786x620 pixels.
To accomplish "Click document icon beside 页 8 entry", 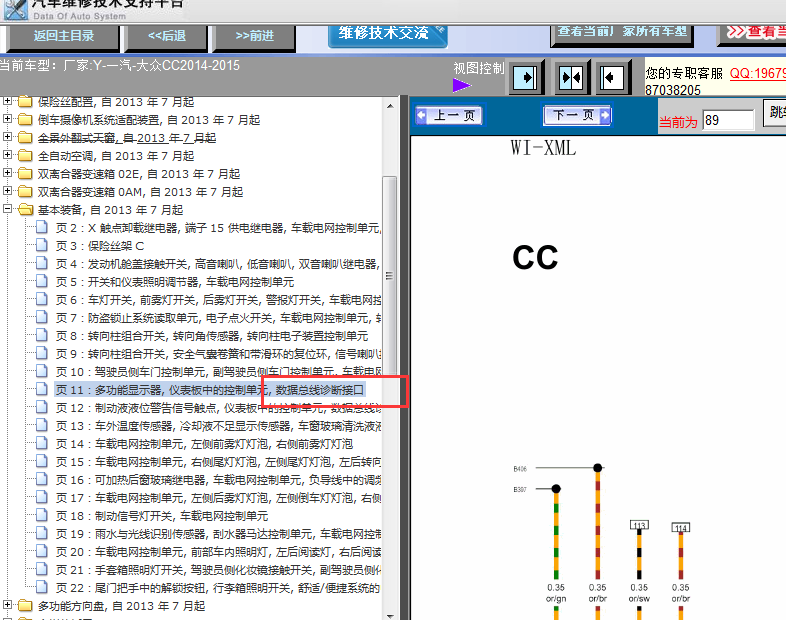I will (42, 335).
